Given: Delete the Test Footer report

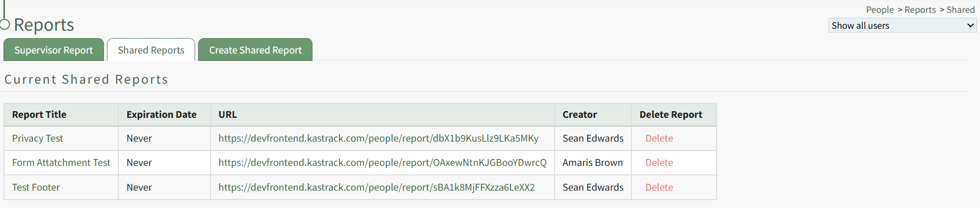Looking at the screenshot, I should 659,187.
